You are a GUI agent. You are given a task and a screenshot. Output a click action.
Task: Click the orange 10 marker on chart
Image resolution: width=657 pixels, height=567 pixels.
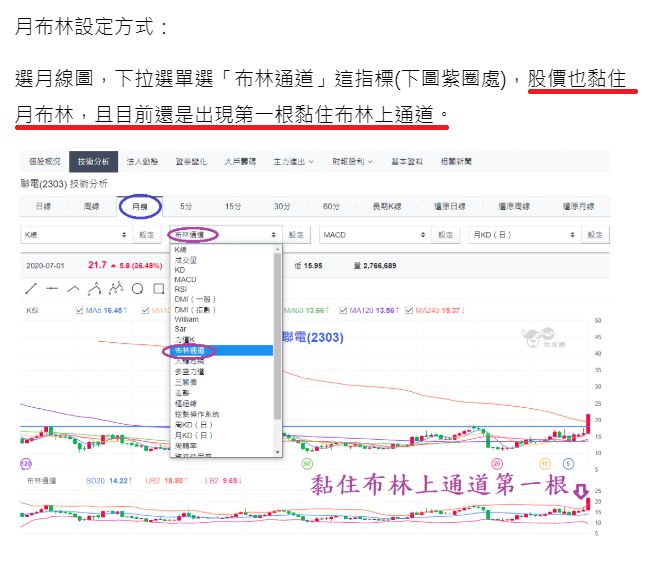tap(545, 463)
